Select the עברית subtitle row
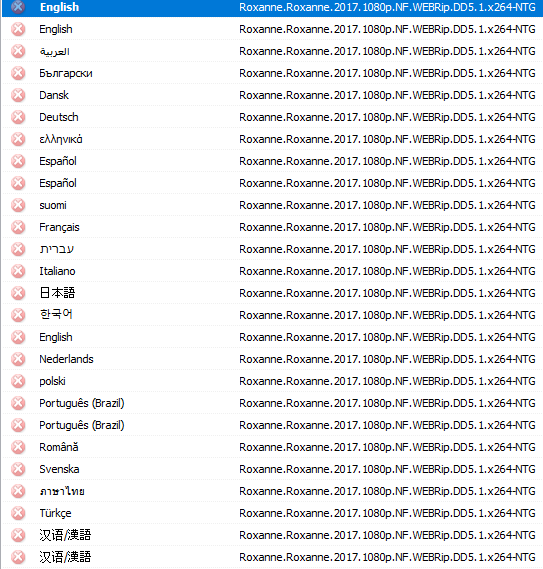The image size is (543, 569). click(x=272, y=249)
